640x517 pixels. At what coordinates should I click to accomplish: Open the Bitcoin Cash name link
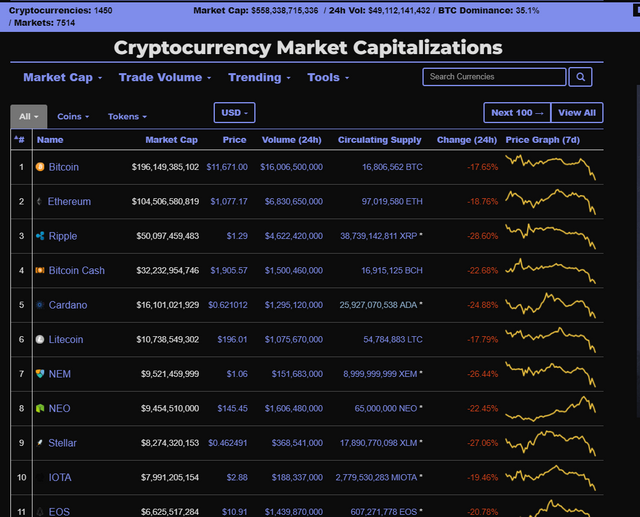click(77, 270)
